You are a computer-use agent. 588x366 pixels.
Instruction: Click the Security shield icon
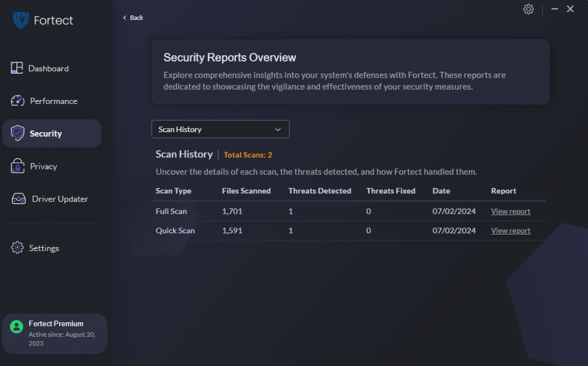pos(18,133)
